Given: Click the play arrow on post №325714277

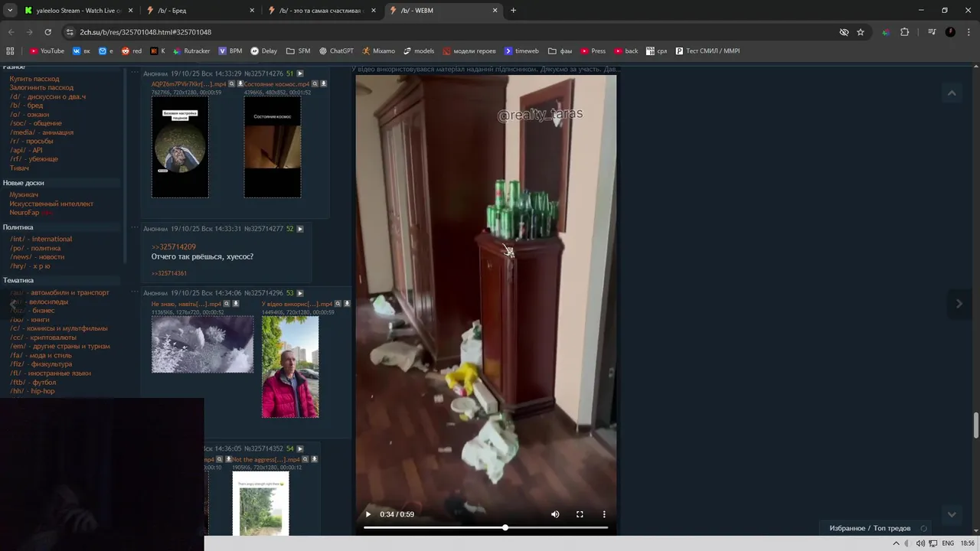Looking at the screenshot, I should tap(300, 229).
